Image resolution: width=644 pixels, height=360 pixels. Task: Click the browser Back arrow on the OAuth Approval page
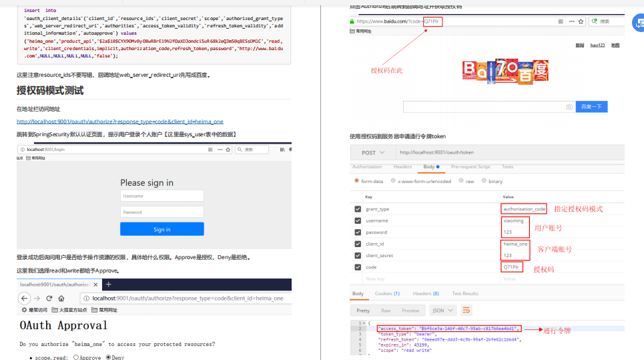click(24, 299)
